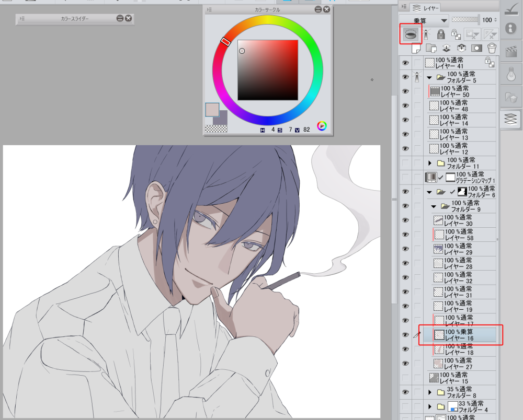Toggle Clip to Layer Below icon
The width and height of the screenshot is (523, 420).
pos(411,33)
